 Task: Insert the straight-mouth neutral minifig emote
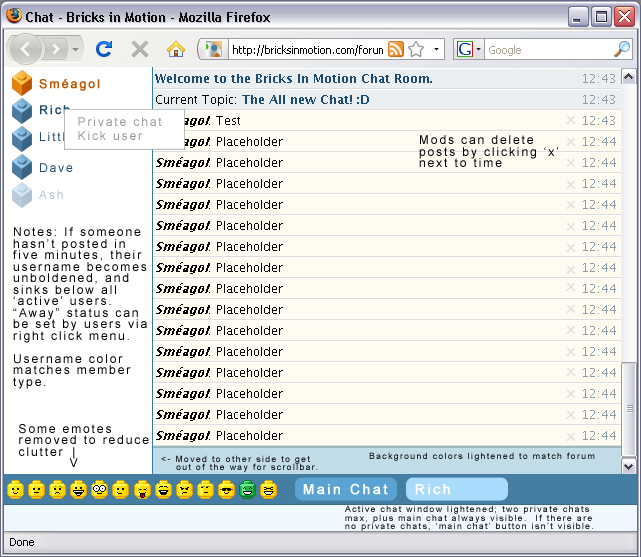pos(36,490)
